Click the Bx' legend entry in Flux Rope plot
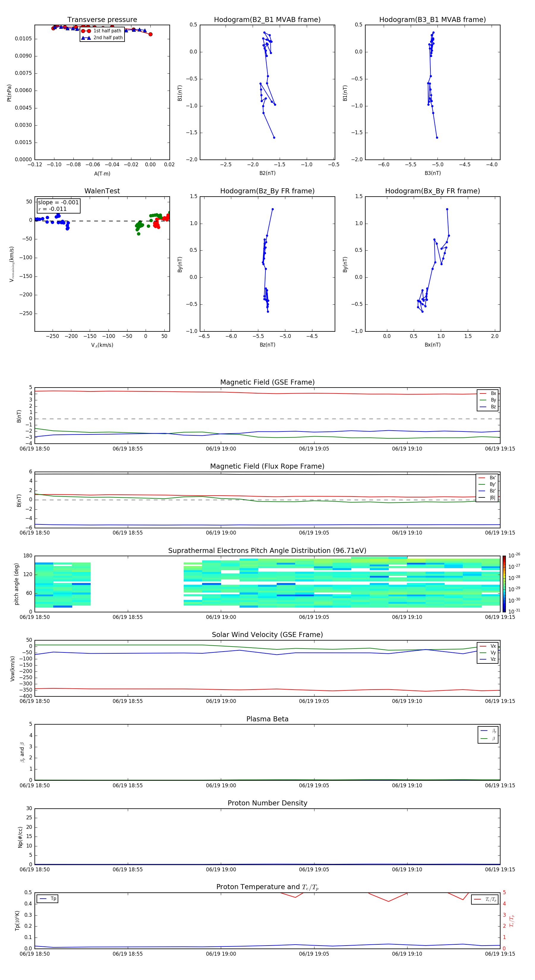 click(487, 478)
